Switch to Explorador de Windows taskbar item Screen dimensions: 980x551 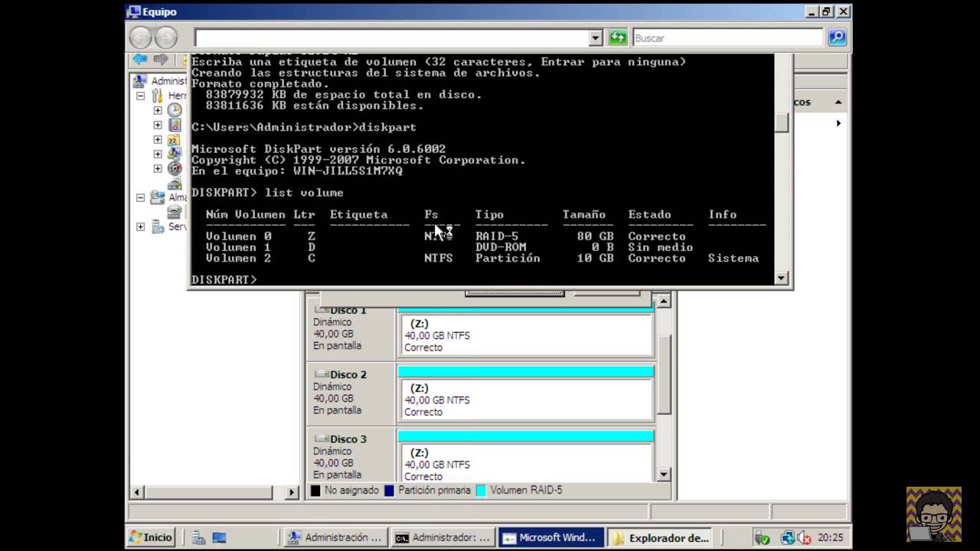pos(661,538)
